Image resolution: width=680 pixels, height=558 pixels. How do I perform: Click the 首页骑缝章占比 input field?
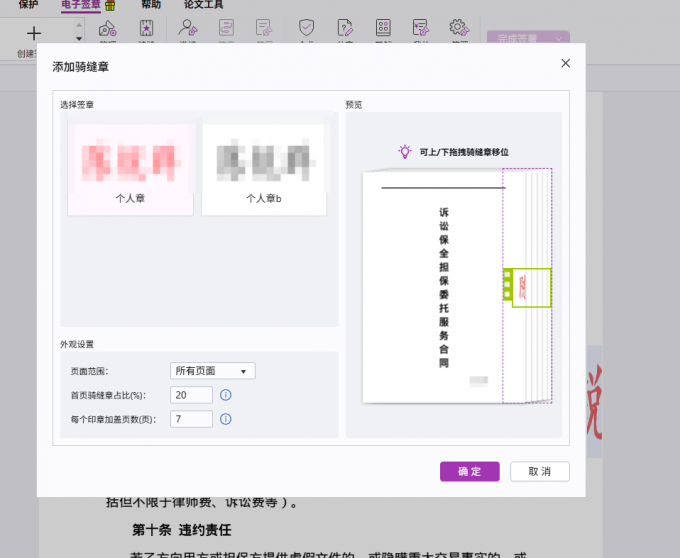click(191, 395)
